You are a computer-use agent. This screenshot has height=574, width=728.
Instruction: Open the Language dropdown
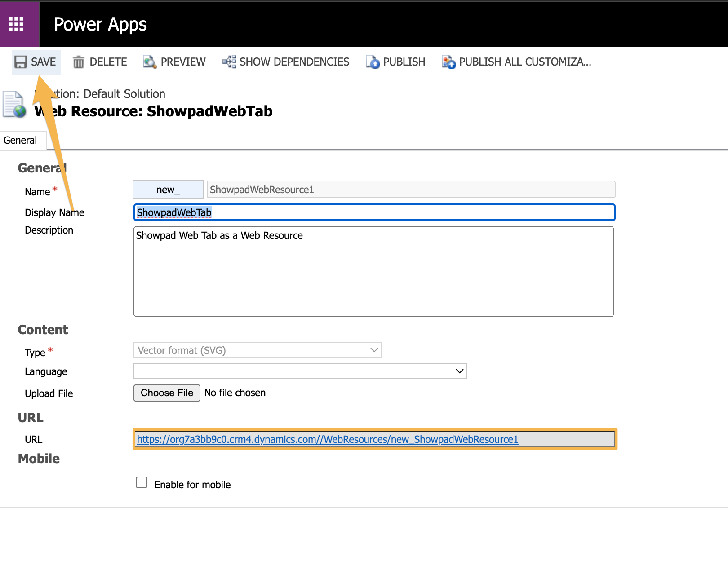(x=300, y=371)
